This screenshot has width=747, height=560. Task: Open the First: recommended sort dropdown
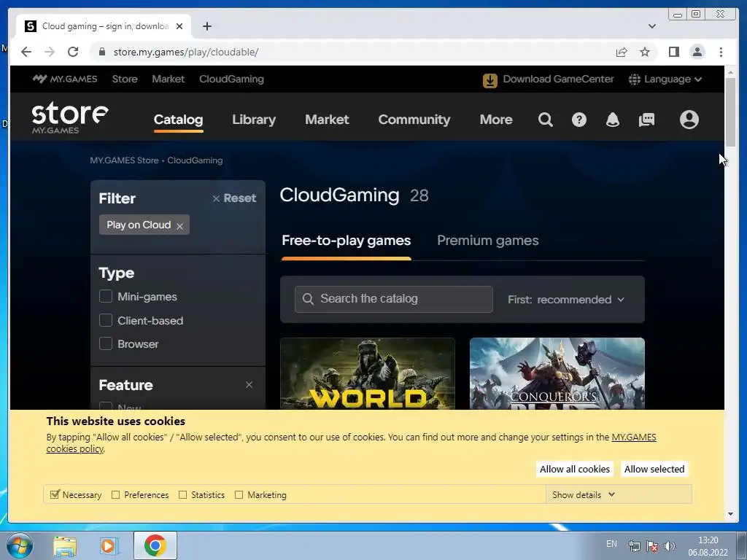coord(566,300)
